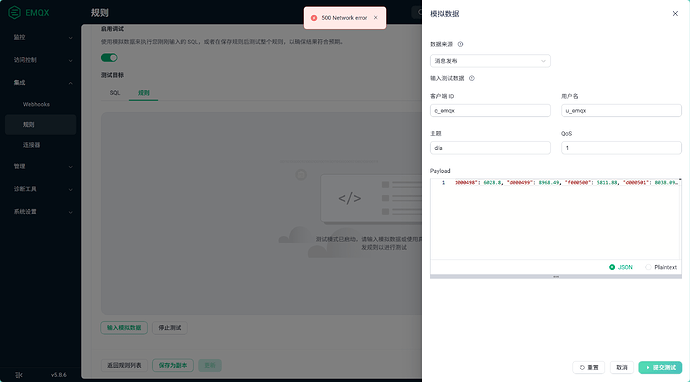This screenshot has width=690, height=382.
Task: Click the 取消 cancel button
Action: click(622, 367)
